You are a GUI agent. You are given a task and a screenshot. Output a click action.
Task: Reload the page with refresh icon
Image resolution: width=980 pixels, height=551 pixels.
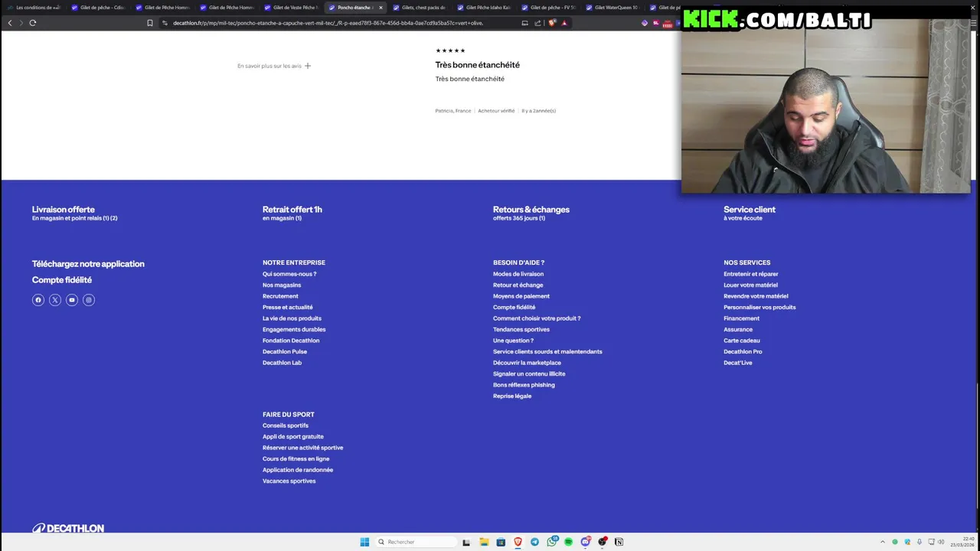33,23
